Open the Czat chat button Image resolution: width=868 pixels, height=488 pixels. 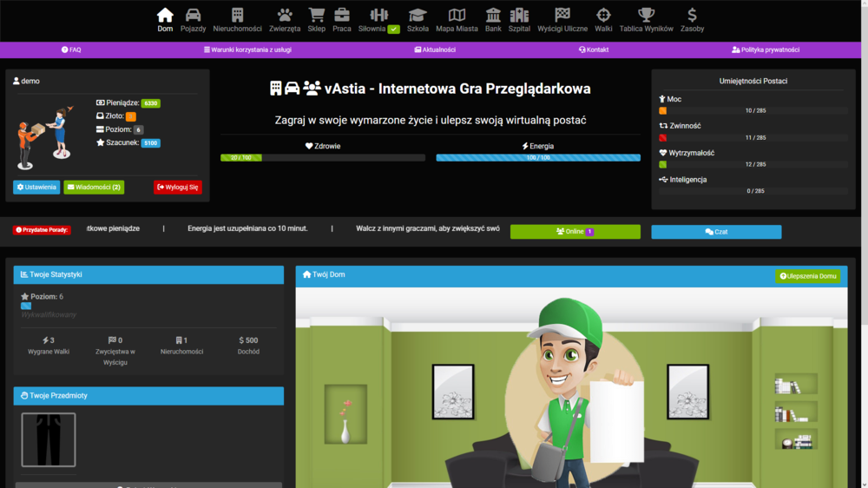(x=716, y=232)
